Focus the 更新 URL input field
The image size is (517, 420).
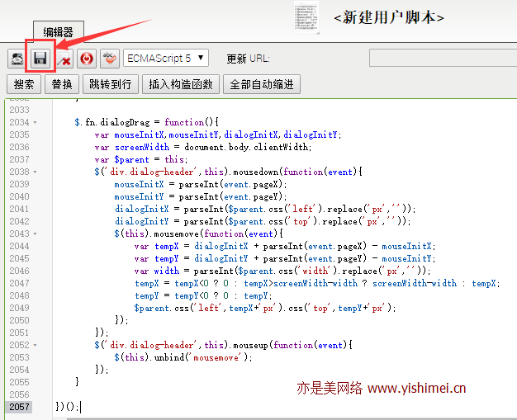coord(443,58)
